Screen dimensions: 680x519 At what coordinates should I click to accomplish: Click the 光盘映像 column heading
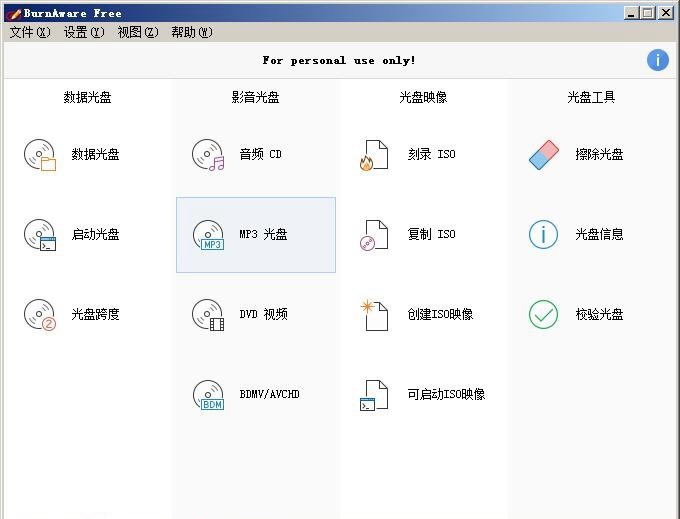point(423,97)
